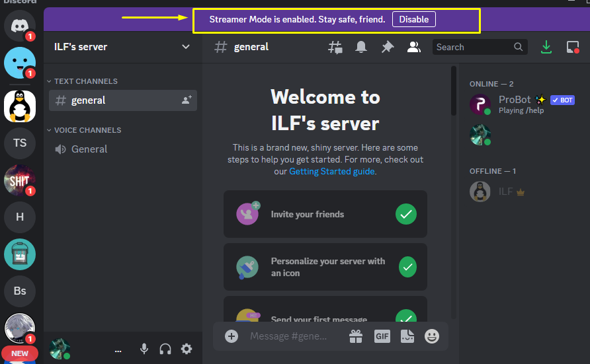
Task: Open the sticker picker
Action: point(407,336)
